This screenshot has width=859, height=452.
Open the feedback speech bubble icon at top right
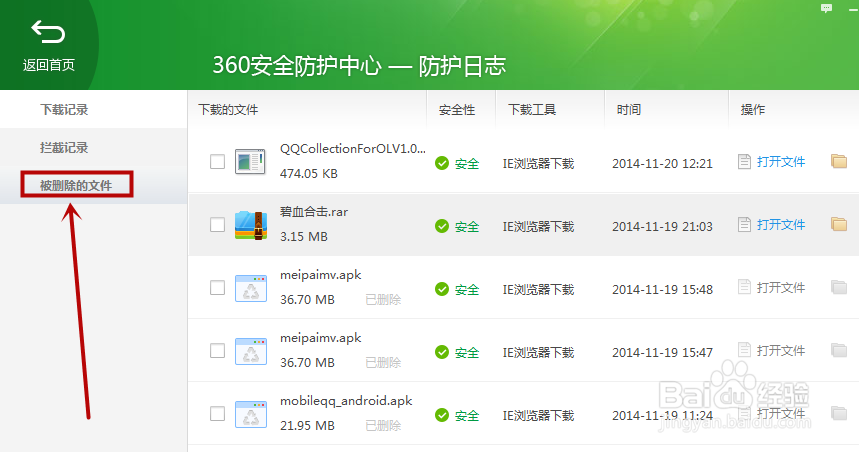tap(826, 8)
